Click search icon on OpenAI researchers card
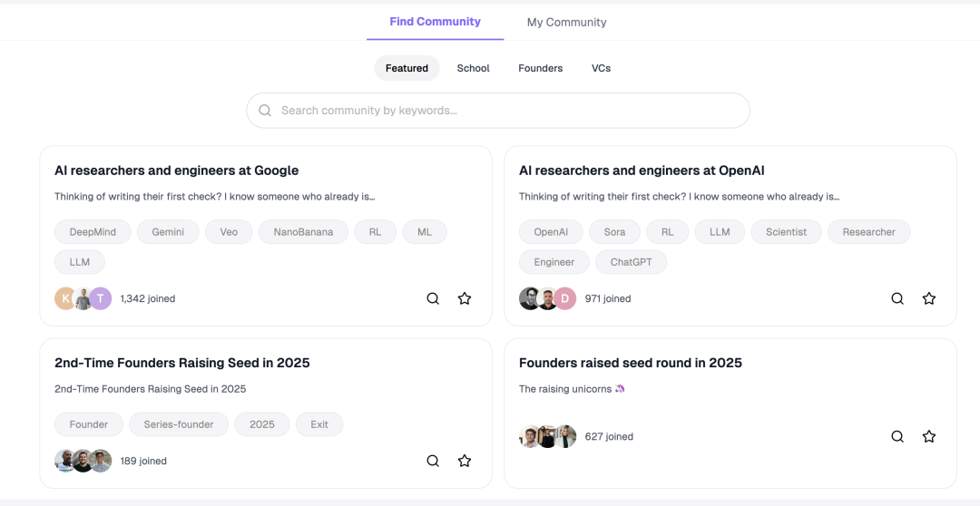Image resolution: width=980 pixels, height=506 pixels. [x=897, y=298]
